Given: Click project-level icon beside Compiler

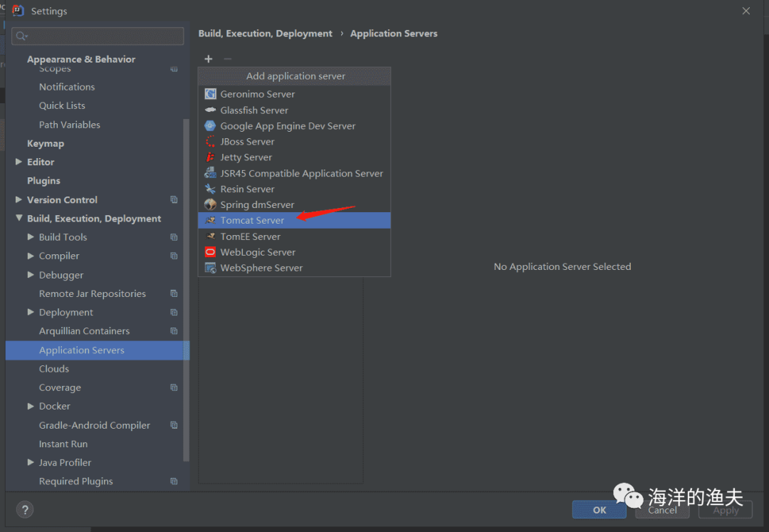Looking at the screenshot, I should point(174,256).
